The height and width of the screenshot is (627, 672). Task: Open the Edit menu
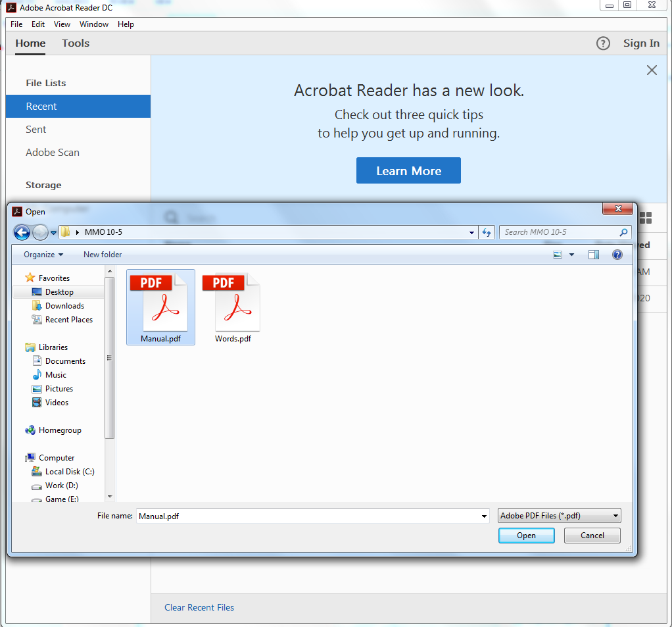click(38, 24)
